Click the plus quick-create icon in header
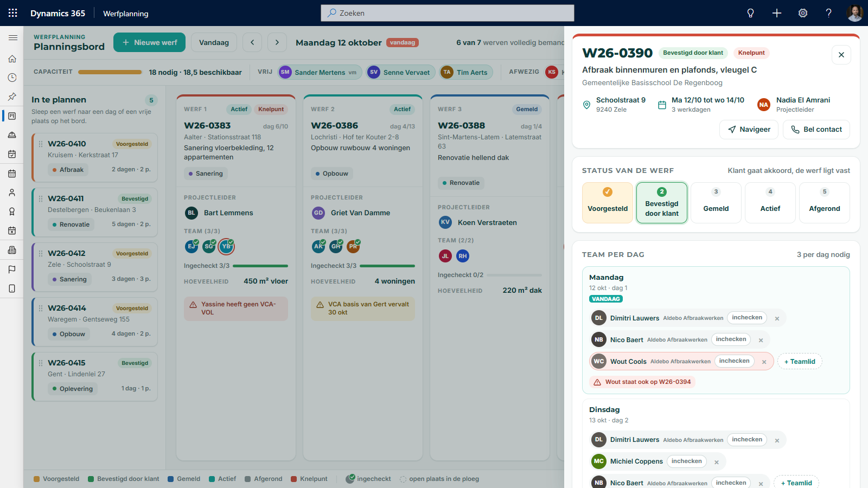Screen dimensions: 868x488 pyautogui.click(x=777, y=13)
